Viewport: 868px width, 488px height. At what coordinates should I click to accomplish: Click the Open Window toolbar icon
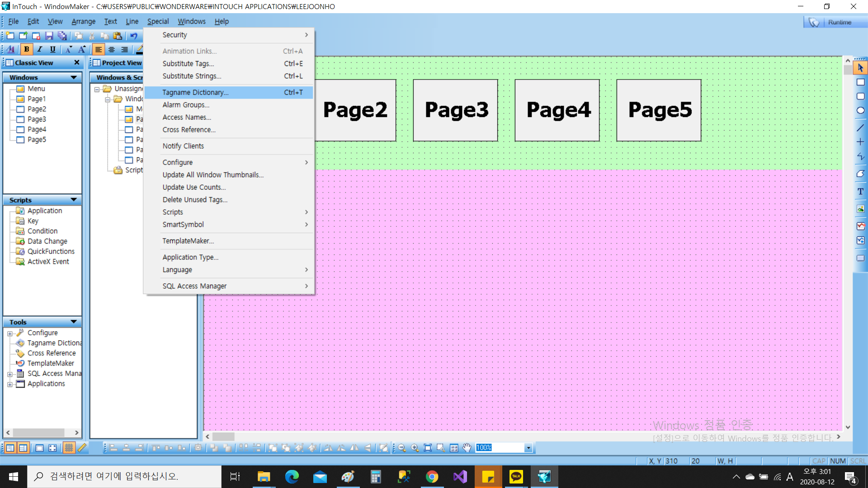click(x=23, y=36)
